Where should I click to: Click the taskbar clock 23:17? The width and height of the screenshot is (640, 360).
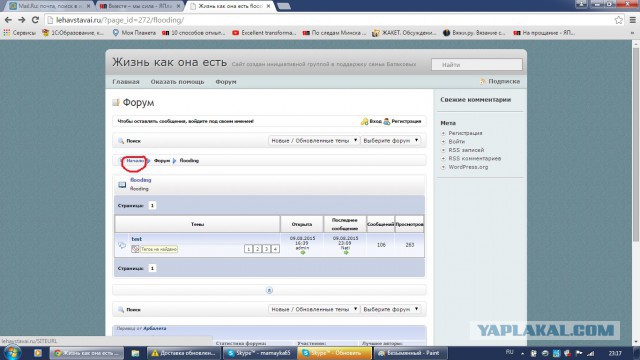click(x=615, y=353)
